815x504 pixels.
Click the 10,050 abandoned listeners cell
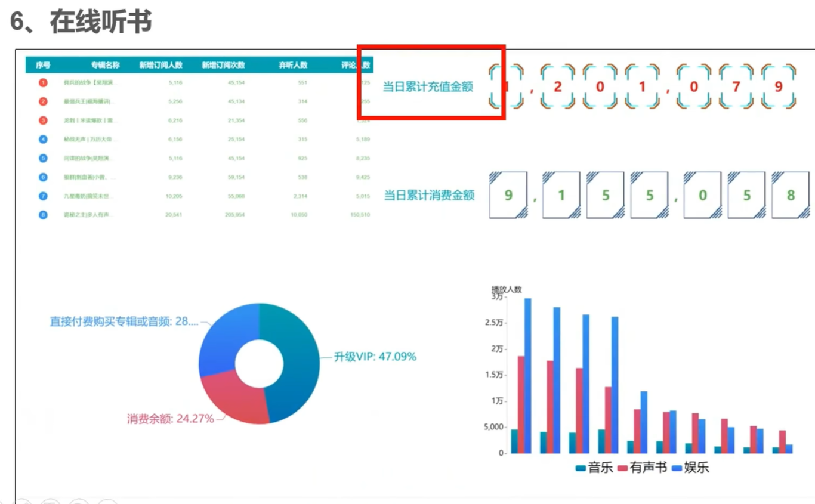[x=299, y=215]
